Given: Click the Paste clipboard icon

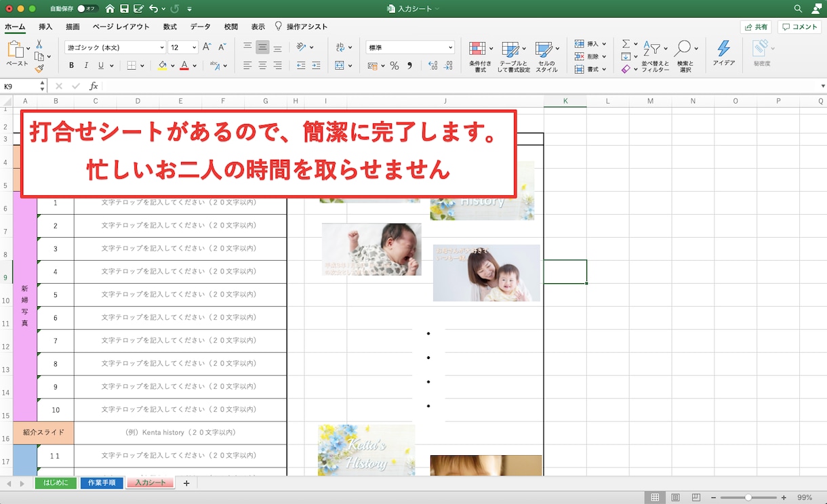Looking at the screenshot, I should point(15,50).
